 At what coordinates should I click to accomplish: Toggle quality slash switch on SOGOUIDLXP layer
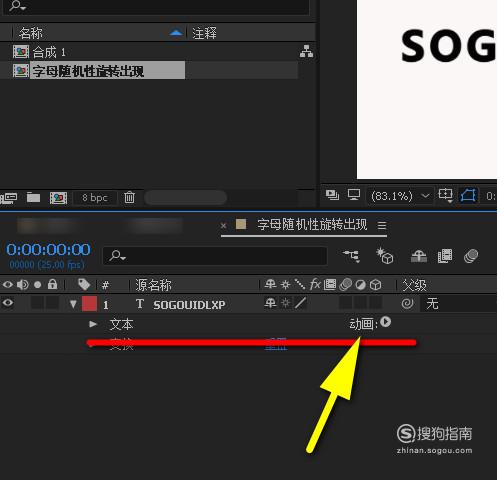coord(300,303)
